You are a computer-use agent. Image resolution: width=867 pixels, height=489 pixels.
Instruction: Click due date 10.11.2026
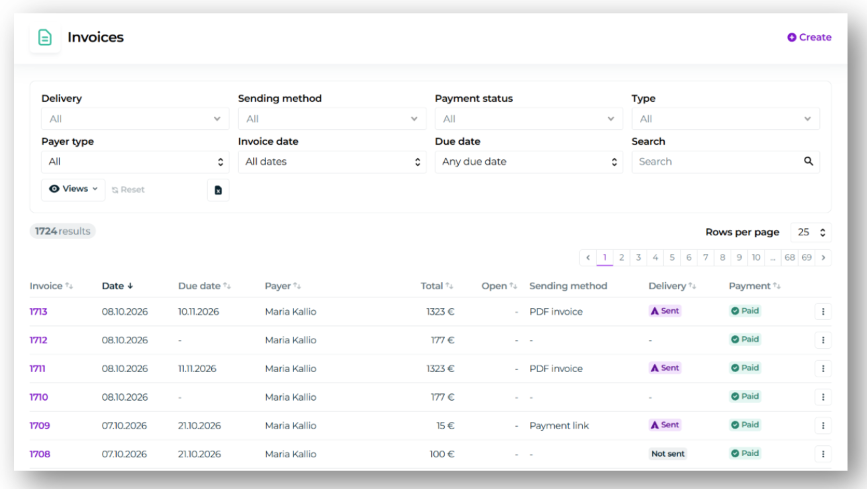tap(199, 311)
